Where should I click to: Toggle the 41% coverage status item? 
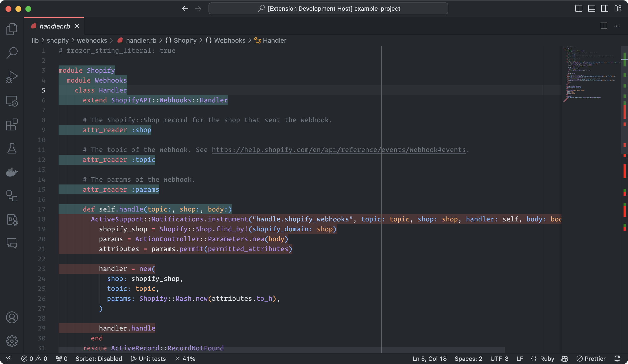(x=185, y=359)
